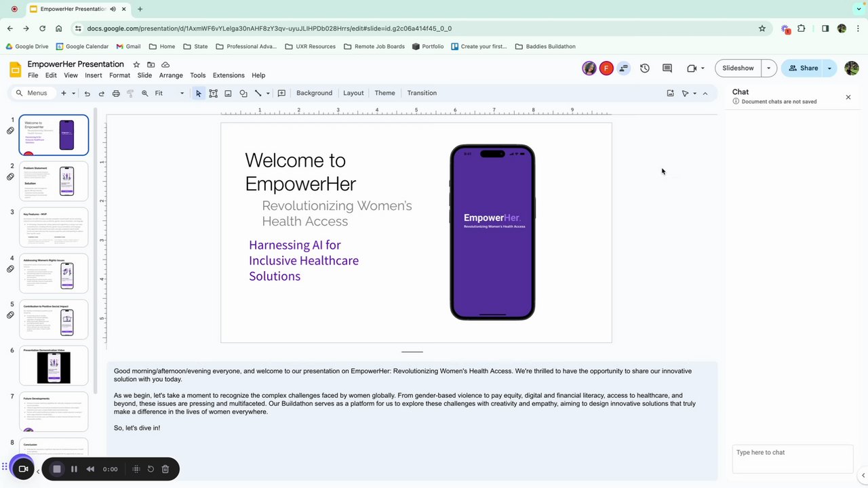Click the Slideshow button
This screenshot has height=488, width=868.
738,68
